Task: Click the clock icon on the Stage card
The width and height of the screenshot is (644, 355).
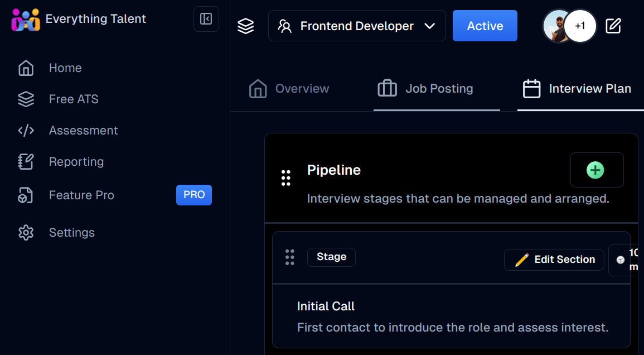Action: (x=621, y=259)
